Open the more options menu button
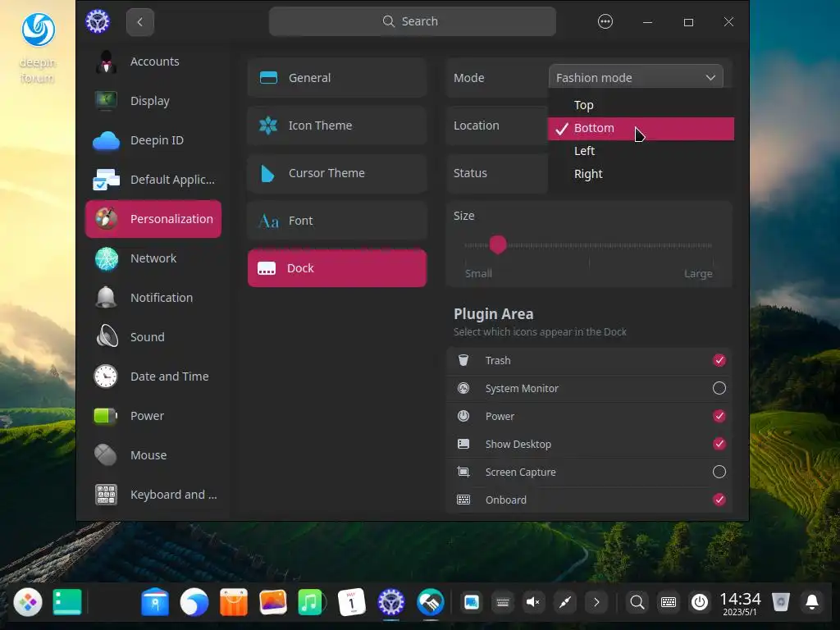This screenshot has width=840, height=630. [605, 21]
